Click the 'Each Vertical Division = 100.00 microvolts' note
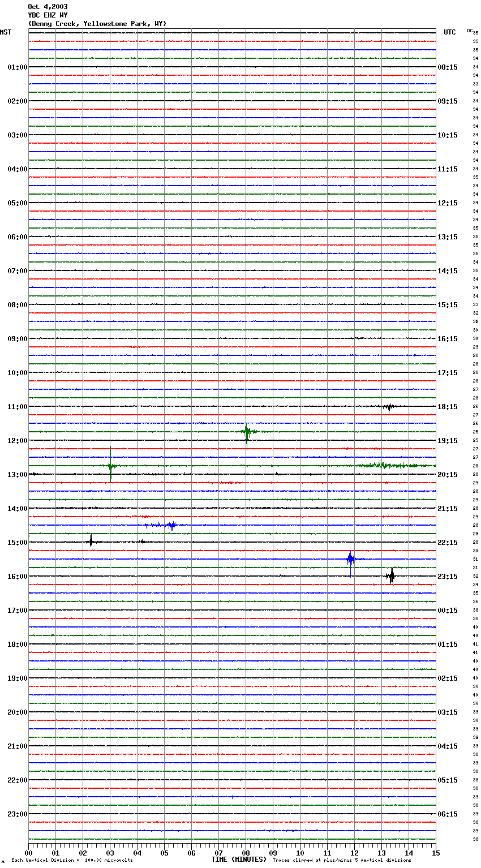 coord(72,861)
